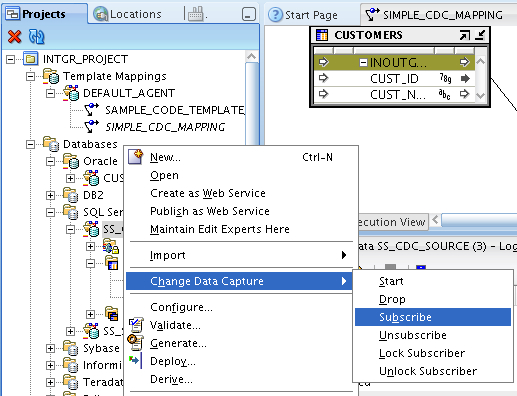Collapse the Template Mappings node

click(30, 76)
